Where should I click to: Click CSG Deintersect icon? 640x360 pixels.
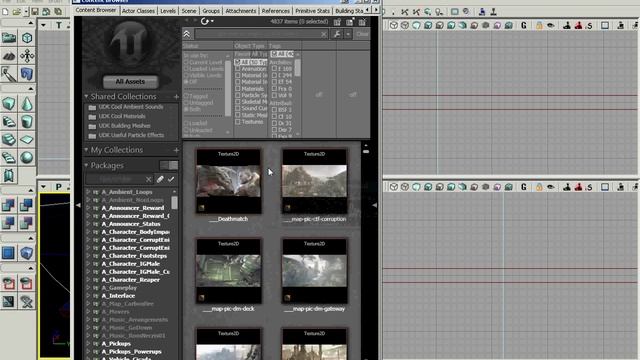pos(27,223)
